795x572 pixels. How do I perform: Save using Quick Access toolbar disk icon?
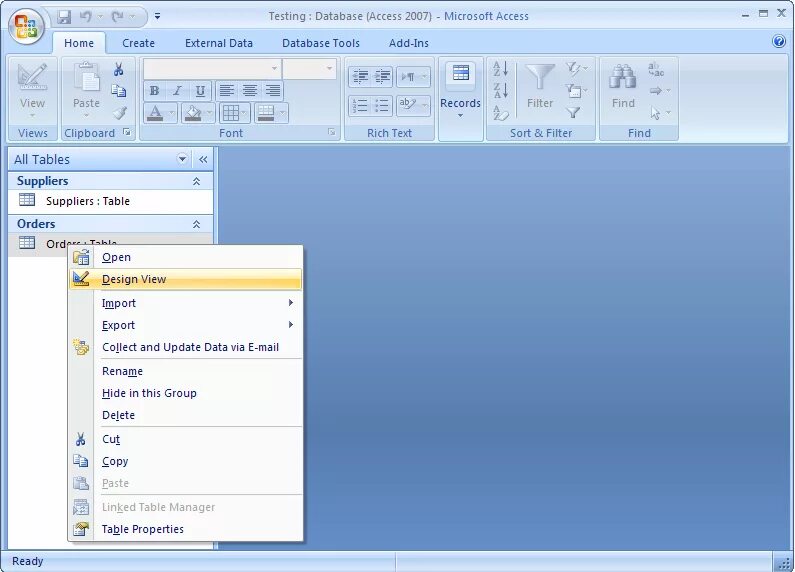tap(64, 17)
